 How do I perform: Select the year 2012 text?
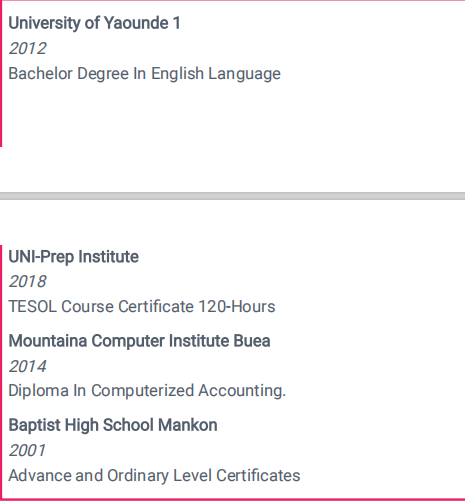[x=27, y=48]
